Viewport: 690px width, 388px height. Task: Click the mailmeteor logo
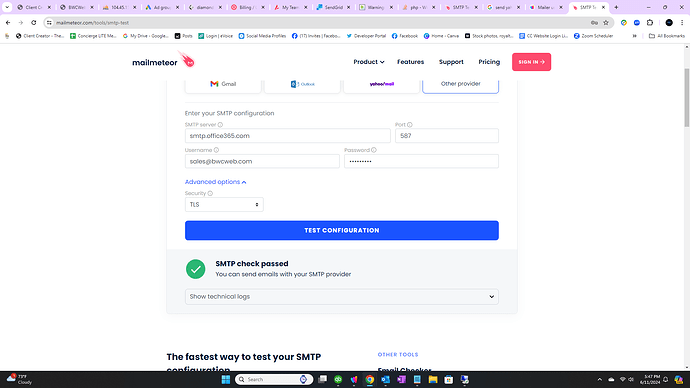[x=163, y=60]
